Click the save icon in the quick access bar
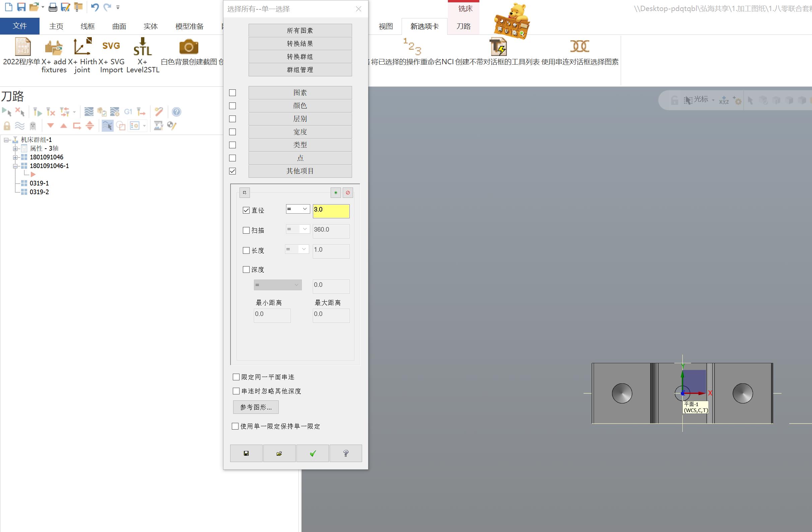Screen dimensions: 812x532 pyautogui.click(x=21, y=7)
